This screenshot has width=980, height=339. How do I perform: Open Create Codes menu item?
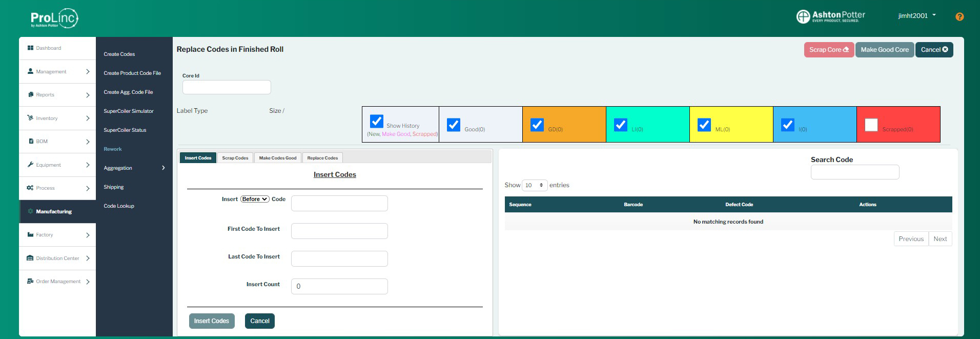(x=119, y=54)
